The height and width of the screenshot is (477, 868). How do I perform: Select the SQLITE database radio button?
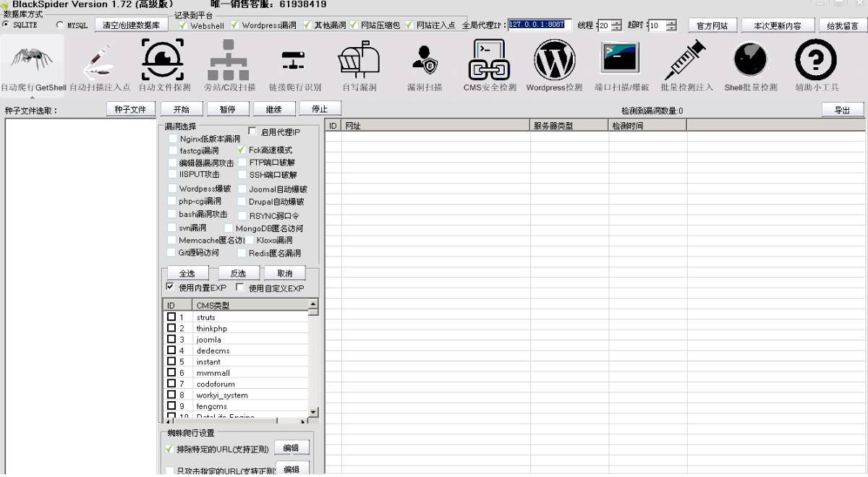coord(7,25)
